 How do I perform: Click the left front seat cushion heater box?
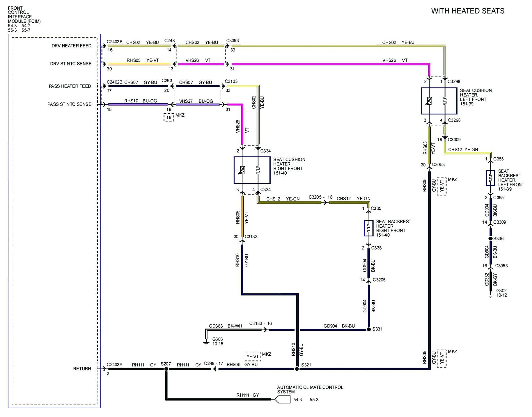click(438, 101)
